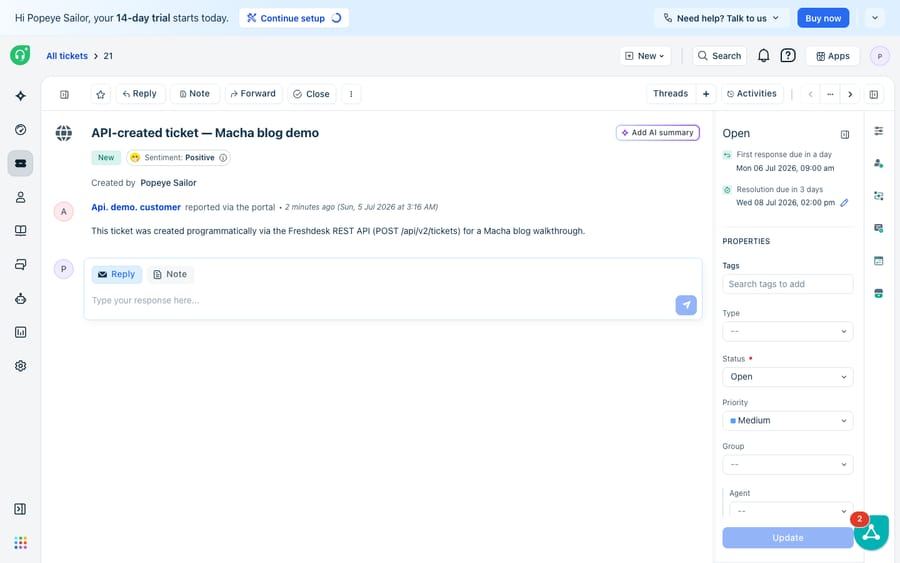Screen dimensions: 900x563
Task: Click the user profile avatar in header
Action: pos(879,56)
